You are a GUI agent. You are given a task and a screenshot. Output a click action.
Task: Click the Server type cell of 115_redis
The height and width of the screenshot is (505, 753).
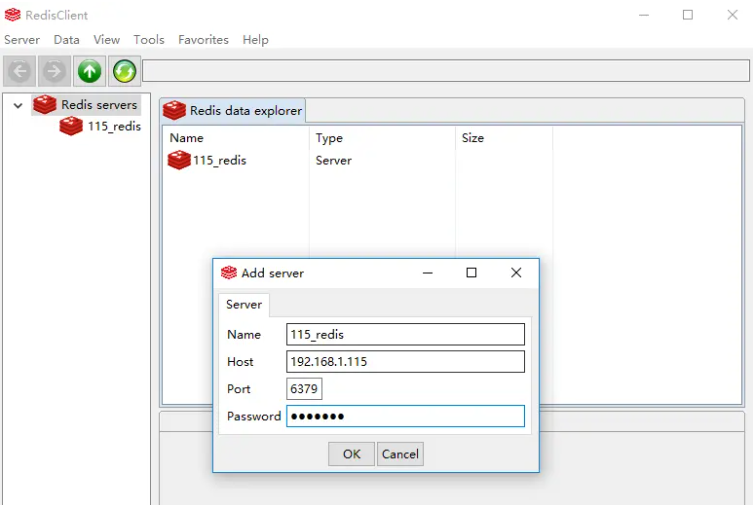click(x=333, y=160)
